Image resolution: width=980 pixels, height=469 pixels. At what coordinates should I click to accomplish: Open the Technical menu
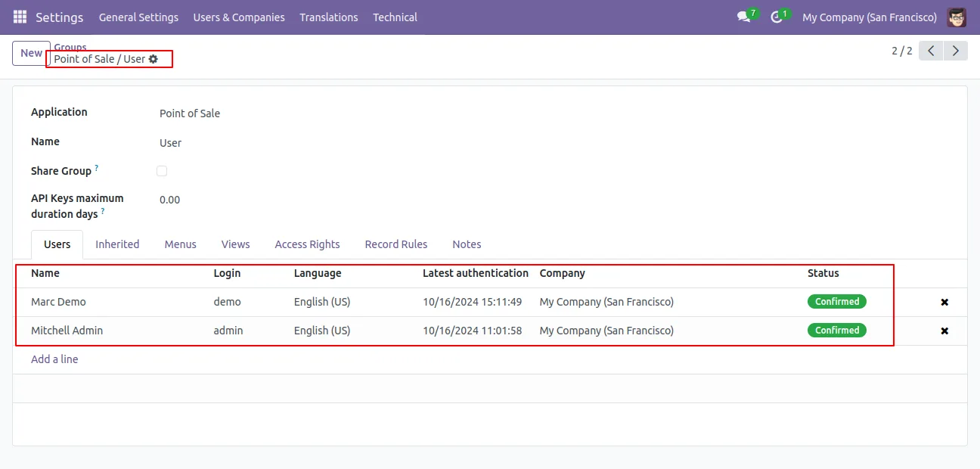pos(395,17)
